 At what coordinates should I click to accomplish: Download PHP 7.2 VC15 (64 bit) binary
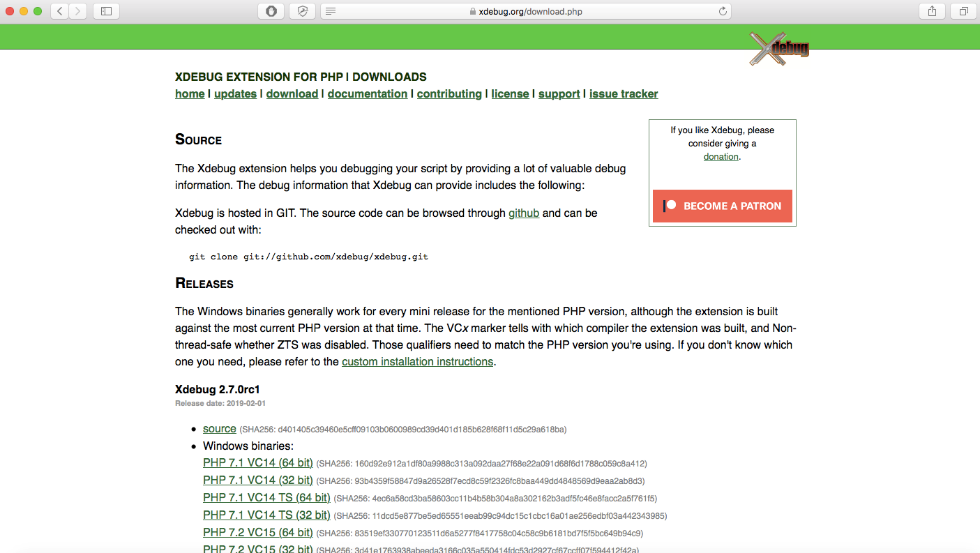258,533
